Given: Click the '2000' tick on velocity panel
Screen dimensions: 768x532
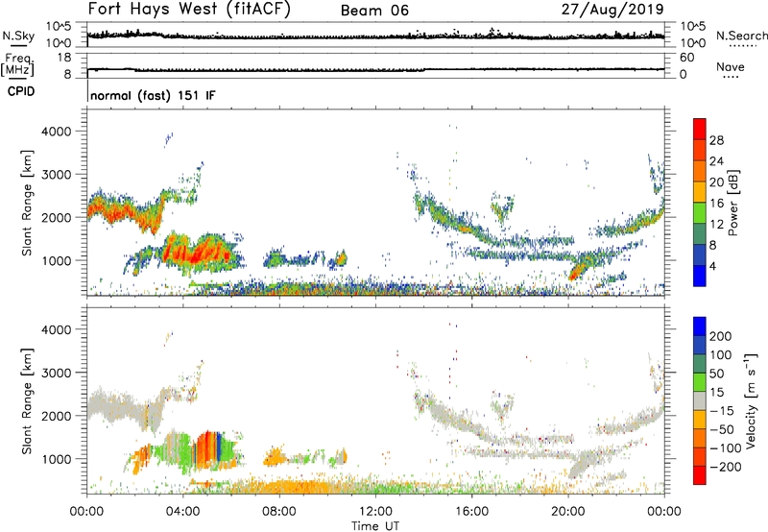Looking at the screenshot, I should (x=57, y=416).
